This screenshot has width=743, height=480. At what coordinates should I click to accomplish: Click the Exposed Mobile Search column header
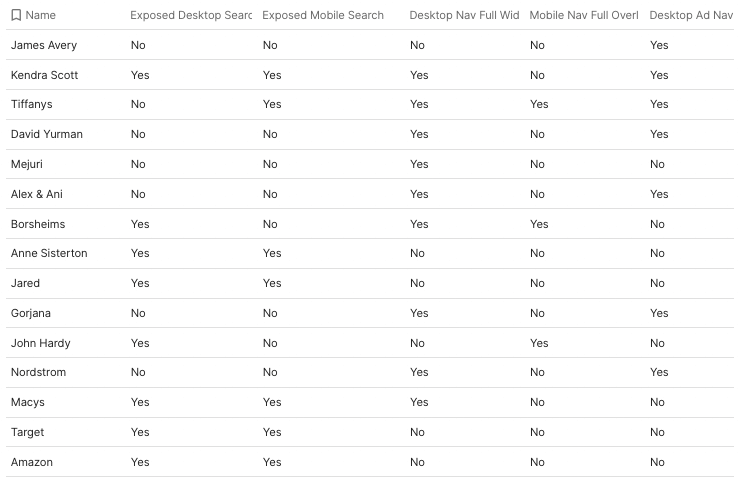click(x=322, y=15)
